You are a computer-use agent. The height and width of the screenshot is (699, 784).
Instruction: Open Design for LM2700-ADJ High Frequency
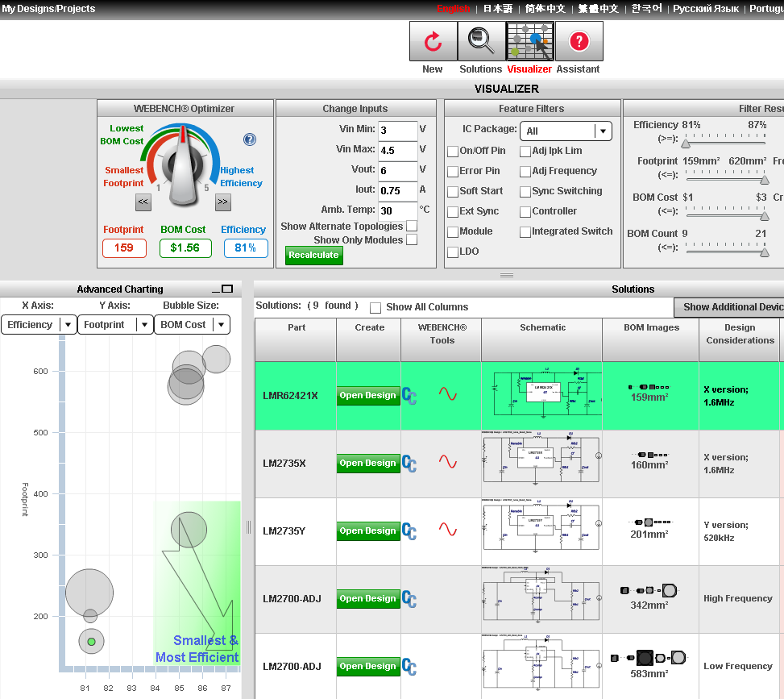click(x=368, y=599)
